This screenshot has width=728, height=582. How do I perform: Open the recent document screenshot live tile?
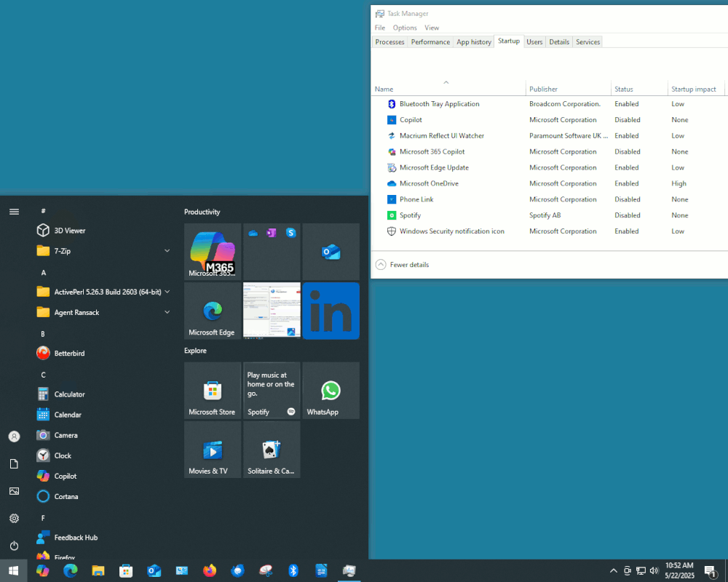coord(272,311)
